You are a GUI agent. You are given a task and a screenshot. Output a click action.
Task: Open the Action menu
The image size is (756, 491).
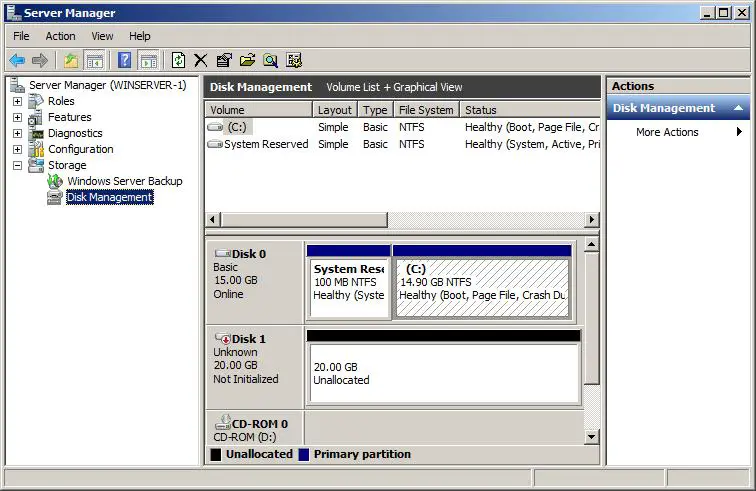(60, 36)
